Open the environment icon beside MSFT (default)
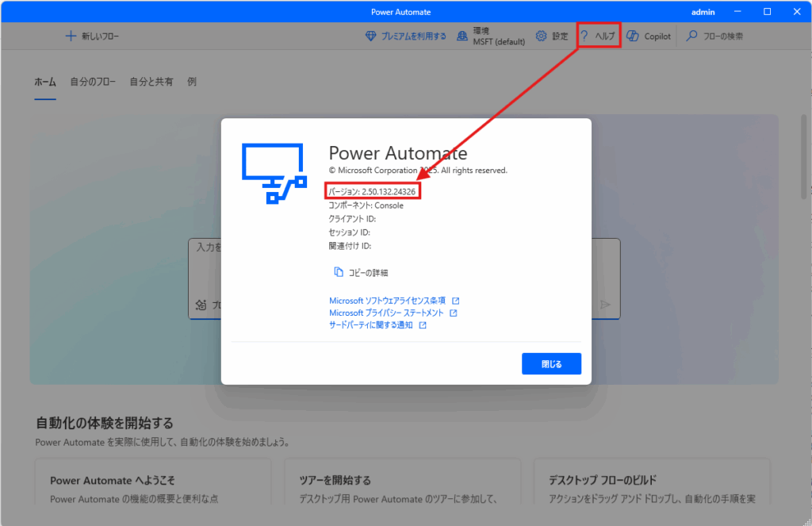The image size is (812, 526). click(x=462, y=36)
